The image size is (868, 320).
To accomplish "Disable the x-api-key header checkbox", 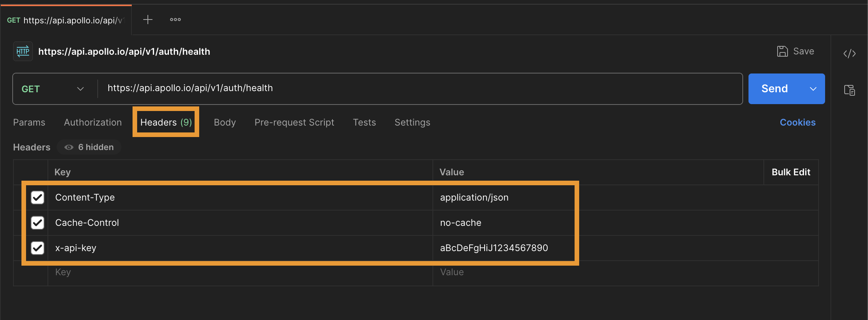I will pos(38,248).
